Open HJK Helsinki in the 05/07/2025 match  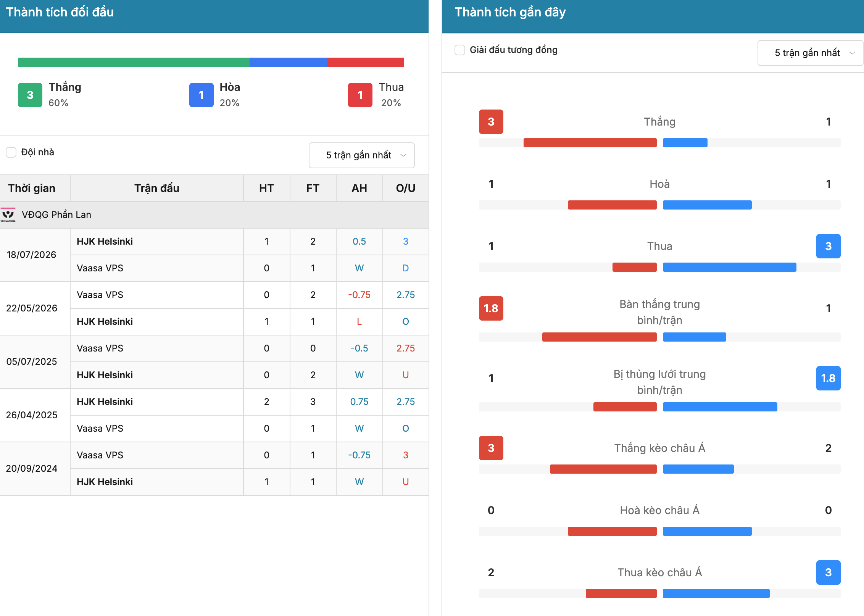(105, 375)
